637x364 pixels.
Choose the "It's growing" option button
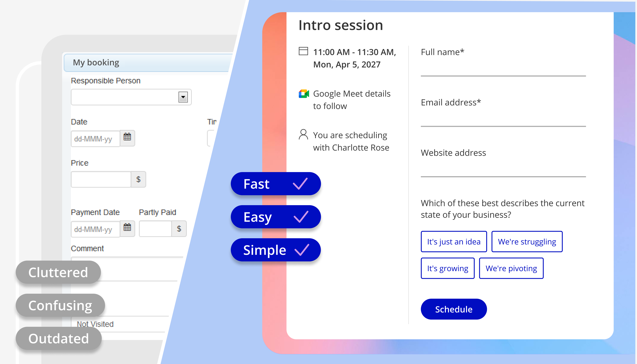point(447,268)
